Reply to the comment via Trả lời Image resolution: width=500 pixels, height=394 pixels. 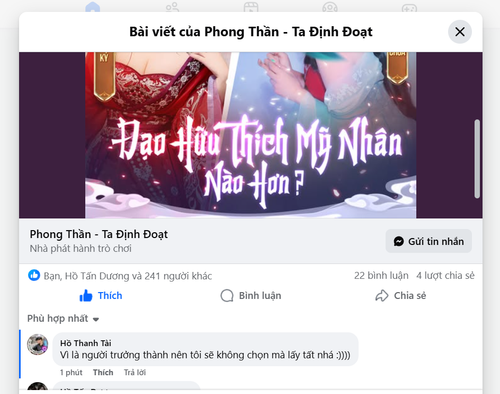[135, 372]
